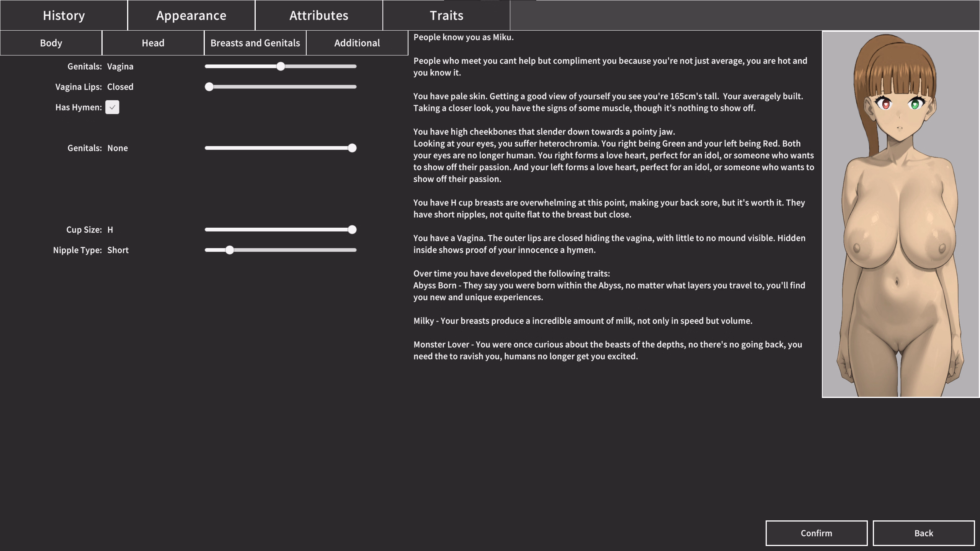Viewport: 980px width, 551px height.
Task: Confirm the character settings
Action: [816, 533]
